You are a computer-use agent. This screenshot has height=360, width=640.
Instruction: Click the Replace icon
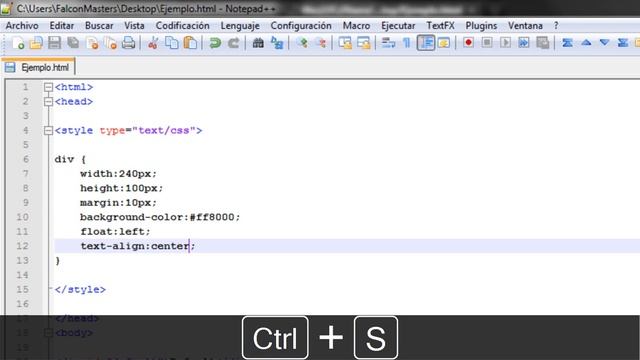click(x=277, y=42)
